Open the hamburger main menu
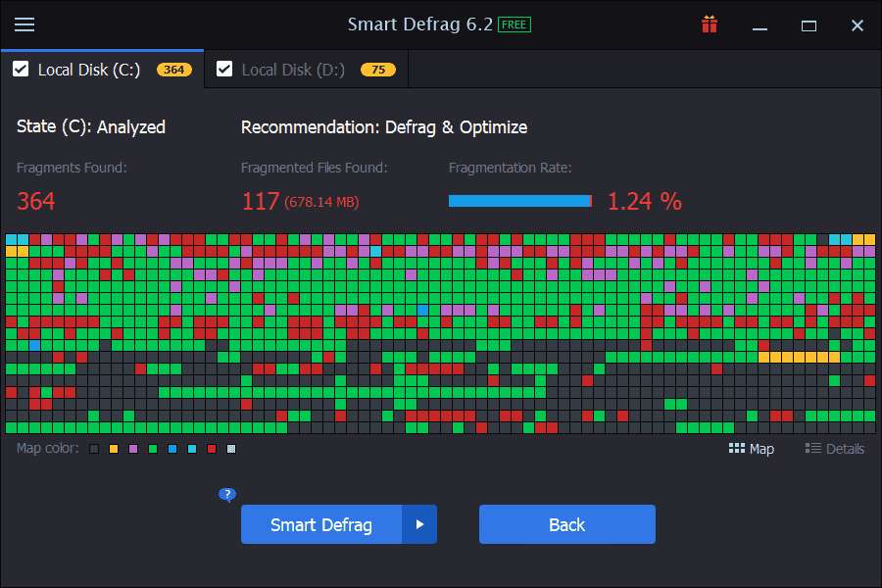Viewport: 882px width, 588px height. [24, 24]
